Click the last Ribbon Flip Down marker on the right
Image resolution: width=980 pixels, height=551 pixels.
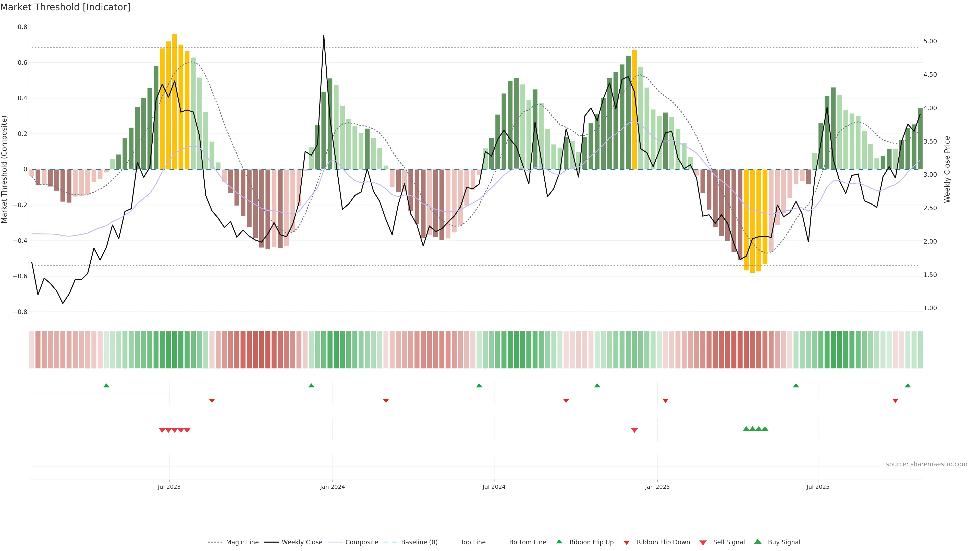pyautogui.click(x=895, y=401)
